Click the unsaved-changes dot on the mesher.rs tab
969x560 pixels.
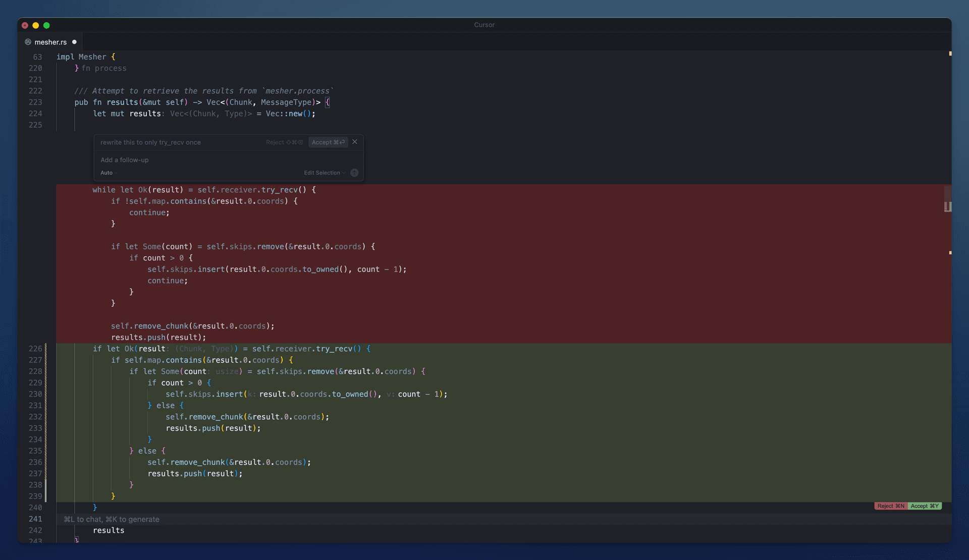(74, 42)
